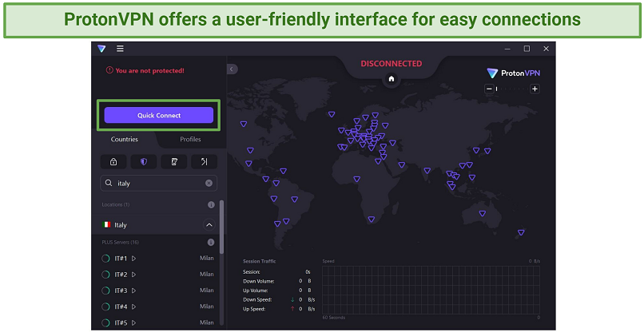The width and height of the screenshot is (644, 332).
Task: Click the home icon under DISCONNECTED
Action: [x=391, y=79]
